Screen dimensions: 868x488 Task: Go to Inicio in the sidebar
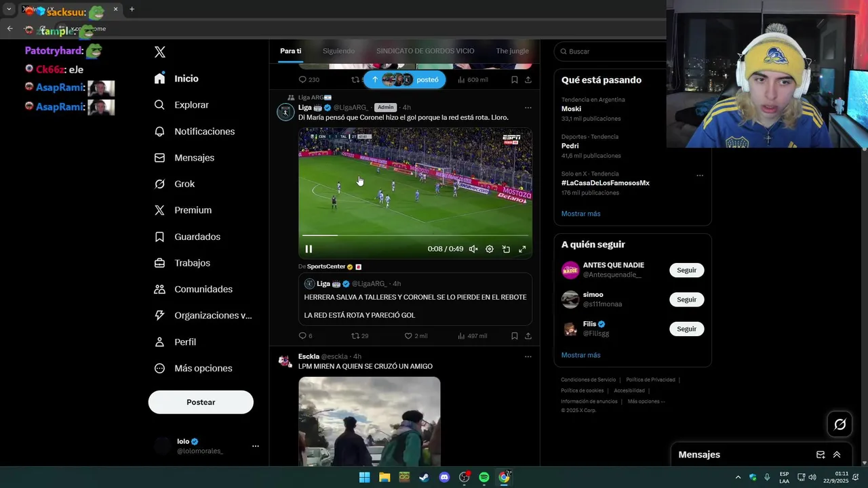176,79
